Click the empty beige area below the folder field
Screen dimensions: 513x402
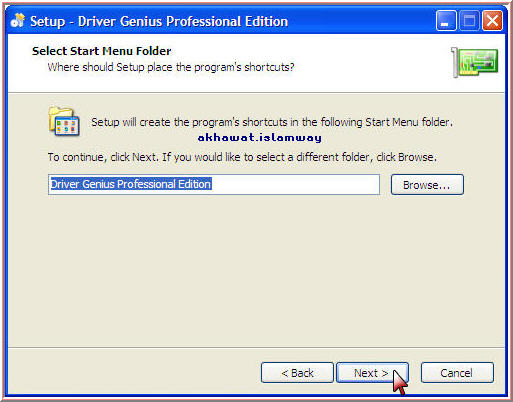tap(256, 270)
